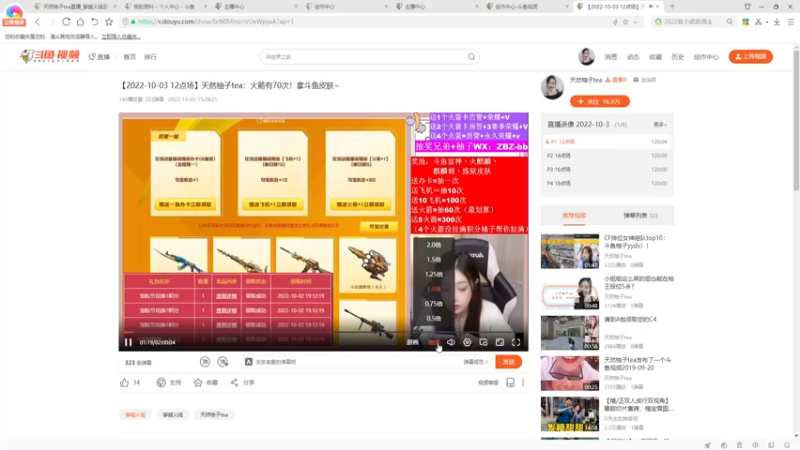Viewport: 800px width, 450px height.
Task: Open the 请到A包领取您的C4 video
Action: [630, 319]
